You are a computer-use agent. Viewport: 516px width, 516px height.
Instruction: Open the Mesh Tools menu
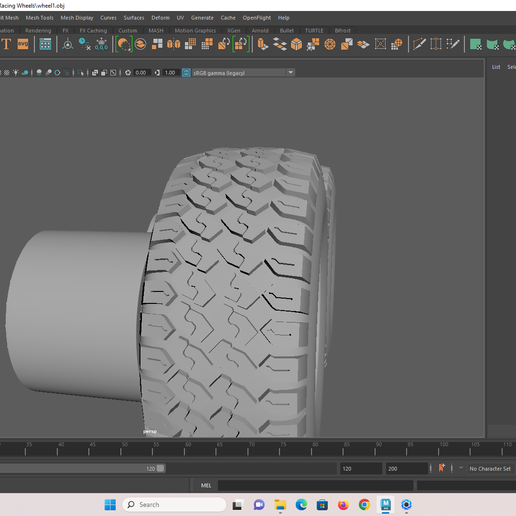point(40,18)
